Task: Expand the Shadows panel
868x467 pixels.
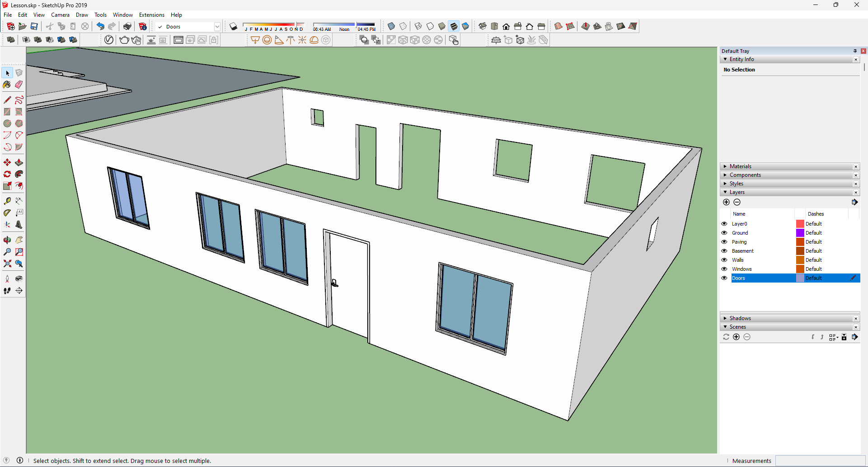Action: (x=725, y=318)
